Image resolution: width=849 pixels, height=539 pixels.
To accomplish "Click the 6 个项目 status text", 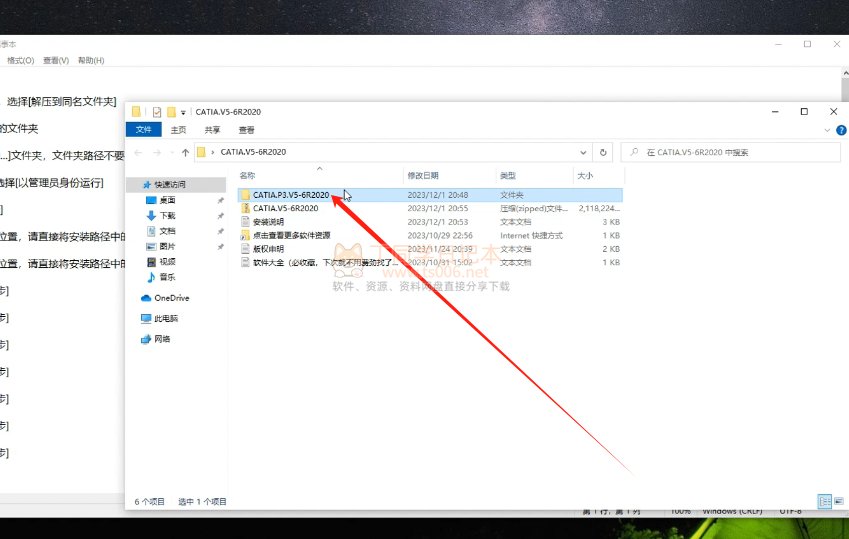I will (x=149, y=502).
